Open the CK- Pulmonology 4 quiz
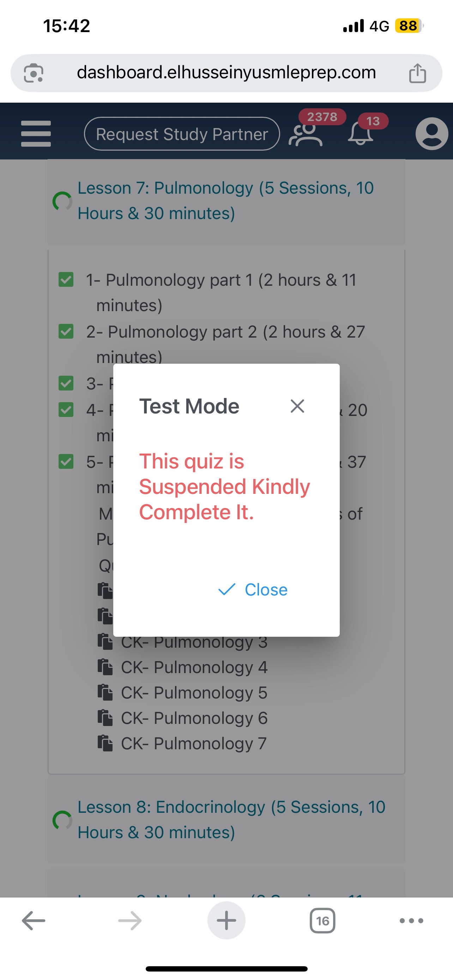The image size is (453, 980). click(194, 667)
